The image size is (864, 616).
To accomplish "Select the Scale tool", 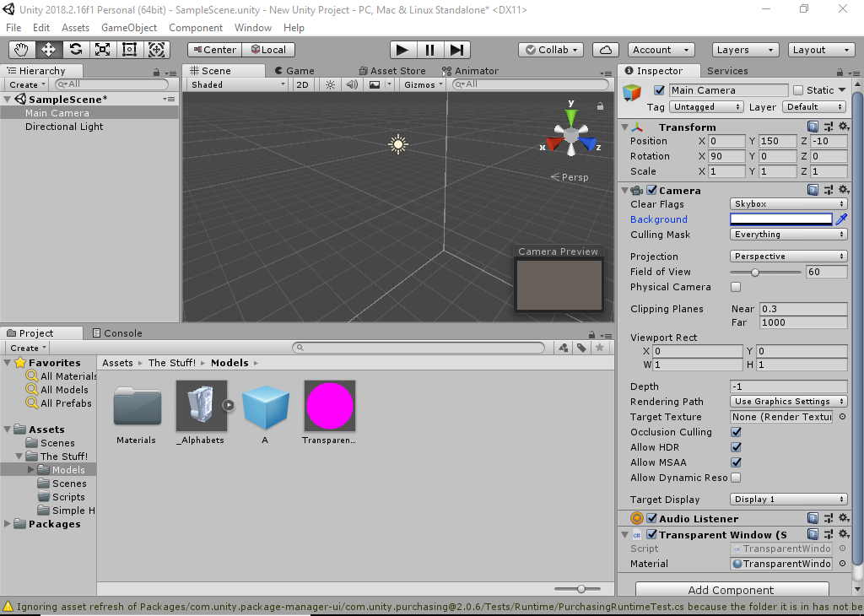I will coord(102,50).
